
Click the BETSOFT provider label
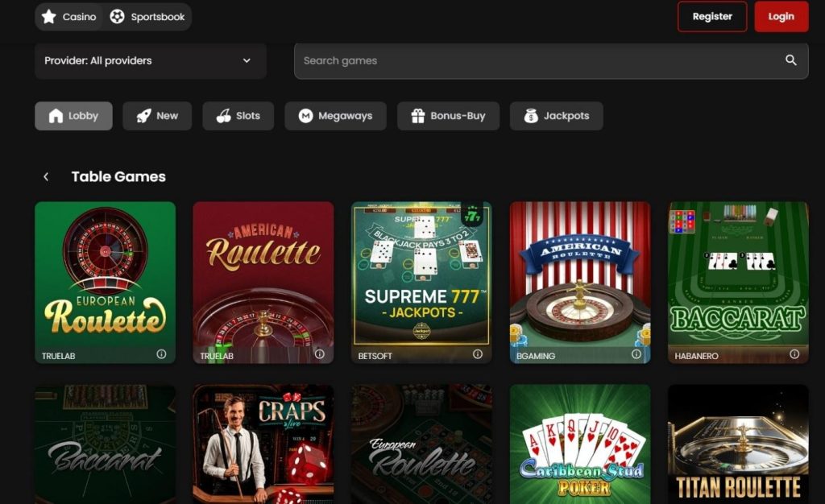[375, 356]
